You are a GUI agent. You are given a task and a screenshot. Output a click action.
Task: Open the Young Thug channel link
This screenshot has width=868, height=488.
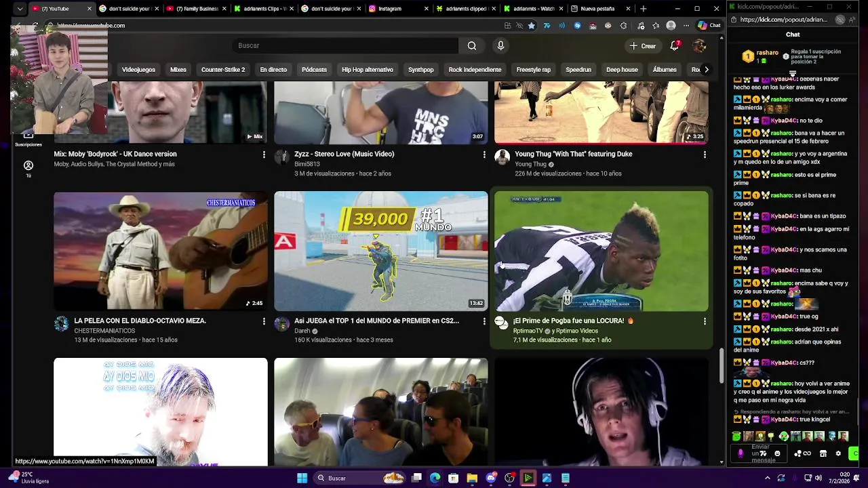click(530, 164)
